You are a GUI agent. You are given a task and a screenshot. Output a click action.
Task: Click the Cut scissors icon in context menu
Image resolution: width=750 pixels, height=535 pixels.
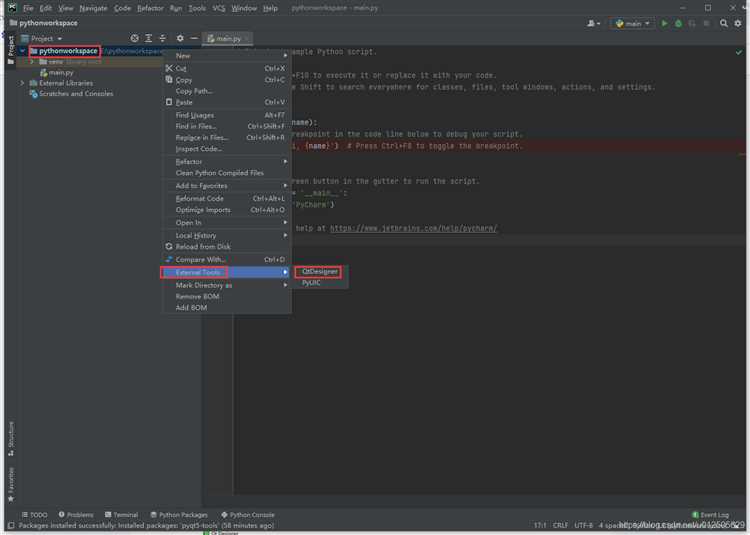tap(169, 68)
